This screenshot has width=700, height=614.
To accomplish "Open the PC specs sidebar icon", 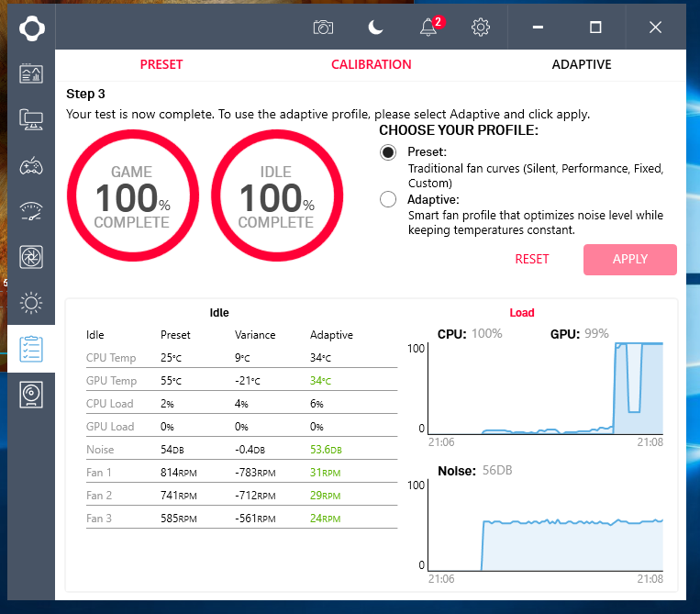I will coord(31,119).
